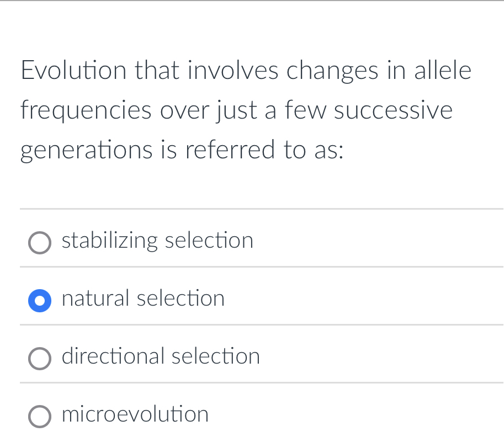Click the answer option labeled stabilizing selection
The image size is (504, 442).
coord(157,241)
